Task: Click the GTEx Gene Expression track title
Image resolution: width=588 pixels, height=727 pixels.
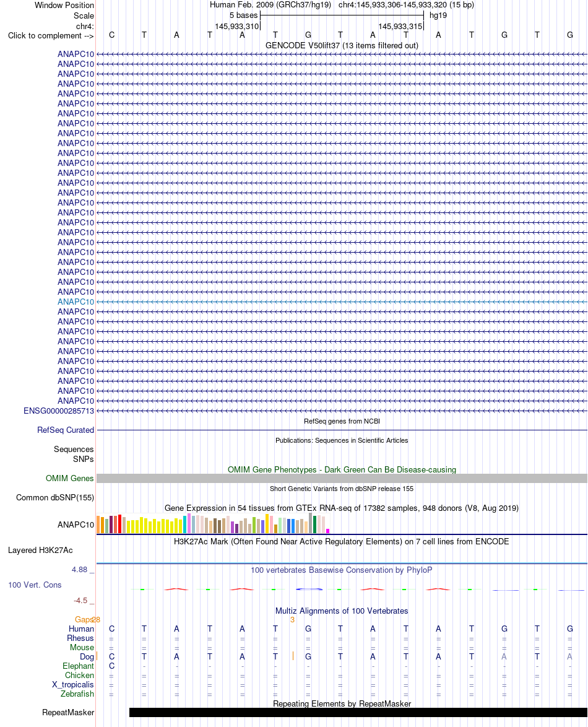Action: [x=342, y=508]
